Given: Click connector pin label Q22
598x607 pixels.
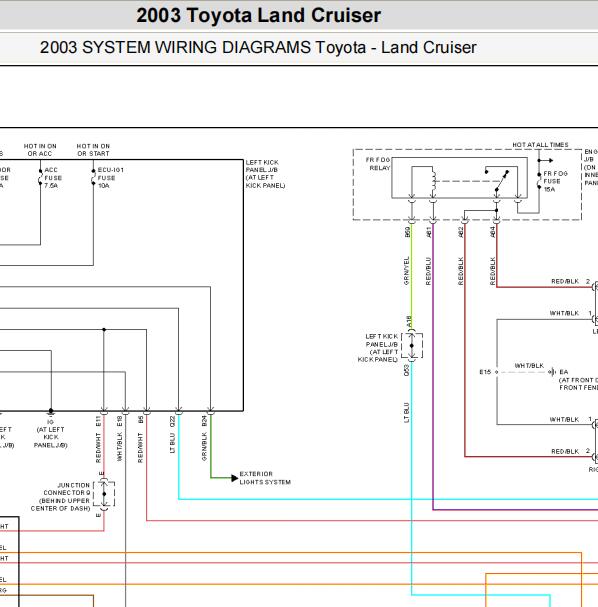Looking at the screenshot, I should [172, 422].
